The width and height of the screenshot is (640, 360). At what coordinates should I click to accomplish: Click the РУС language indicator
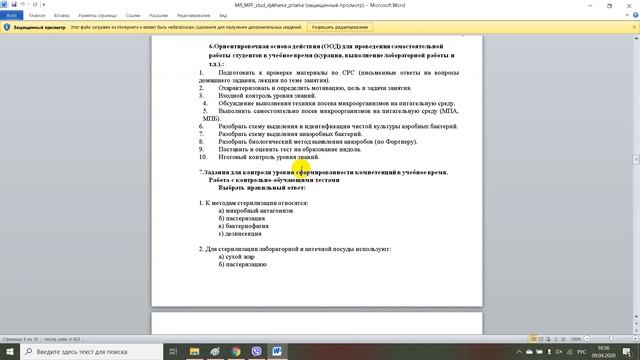[582, 352]
